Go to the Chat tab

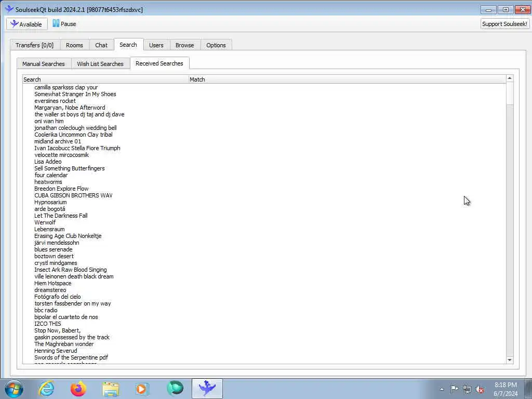(x=101, y=45)
